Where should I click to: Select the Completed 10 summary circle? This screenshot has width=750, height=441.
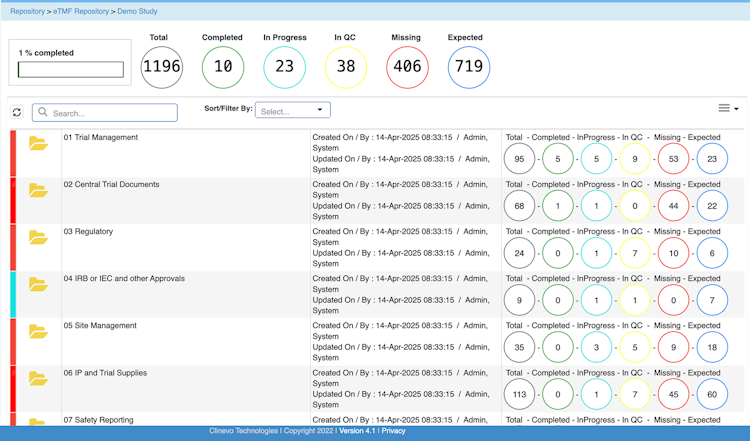point(223,67)
